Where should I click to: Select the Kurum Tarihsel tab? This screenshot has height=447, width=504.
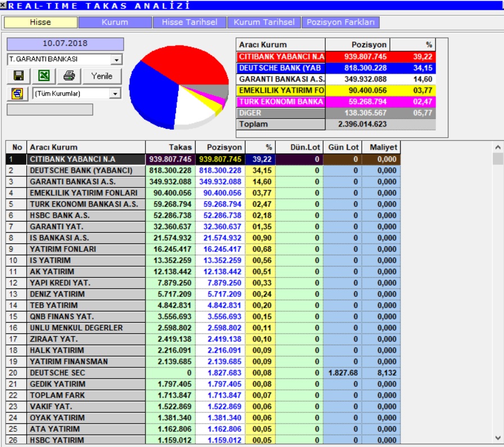[x=264, y=22]
